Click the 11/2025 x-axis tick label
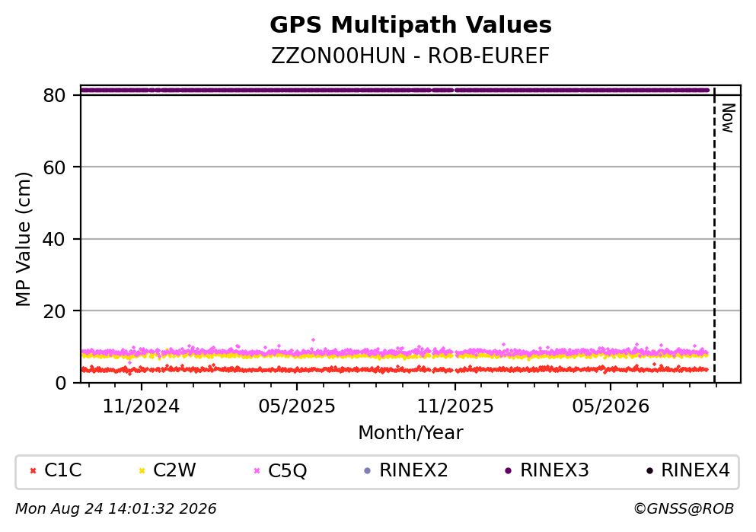The height and width of the screenshot is (532, 756). click(x=455, y=406)
